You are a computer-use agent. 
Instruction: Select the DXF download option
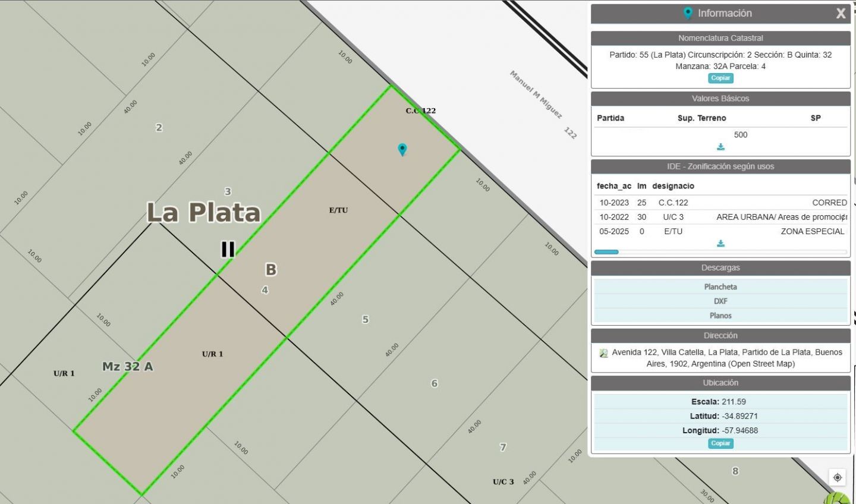(720, 301)
